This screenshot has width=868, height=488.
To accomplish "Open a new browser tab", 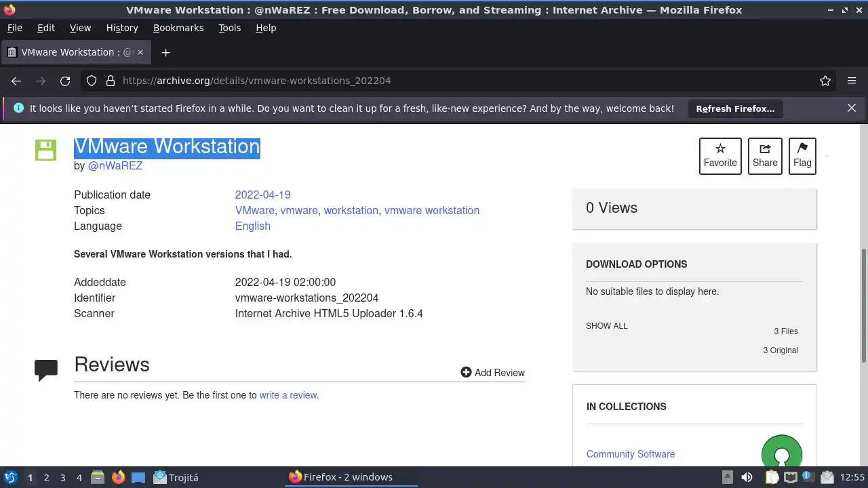I will pyautogui.click(x=165, y=52).
